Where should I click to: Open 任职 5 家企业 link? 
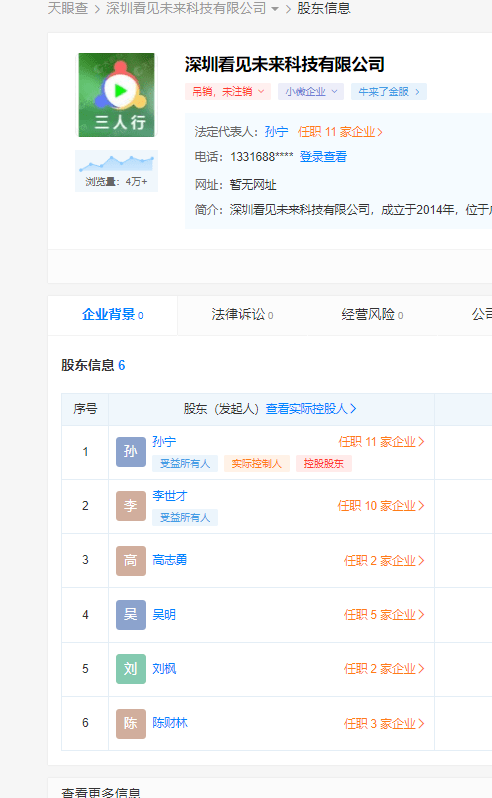(384, 615)
